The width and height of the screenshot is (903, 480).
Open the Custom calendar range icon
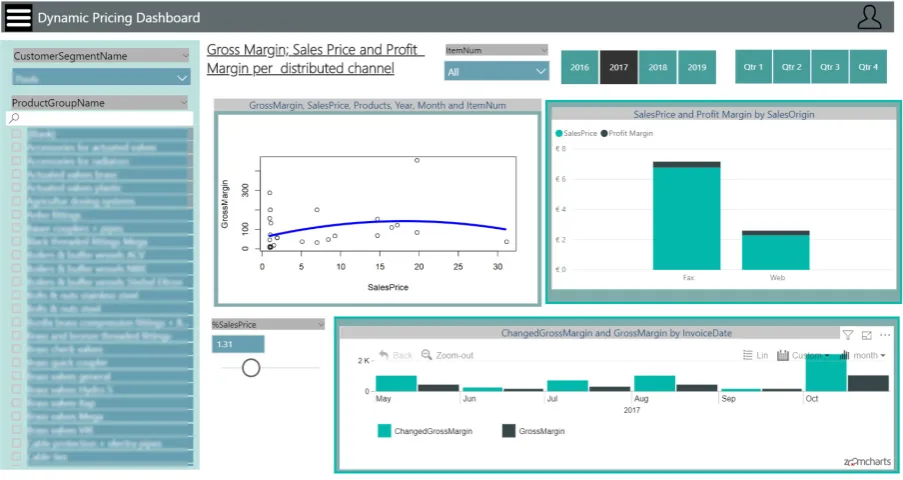(783, 355)
